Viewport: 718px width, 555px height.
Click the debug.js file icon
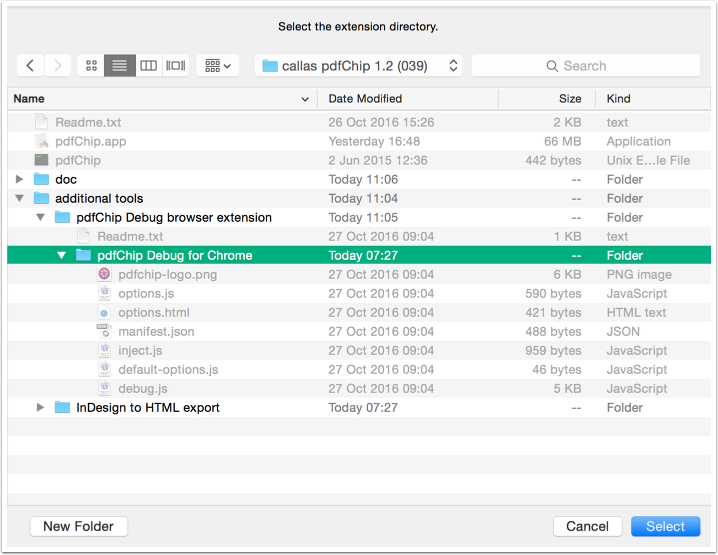(104, 389)
